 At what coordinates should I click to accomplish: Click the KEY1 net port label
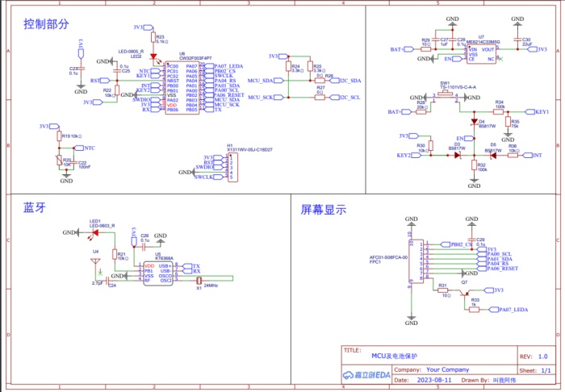pyautogui.click(x=539, y=111)
